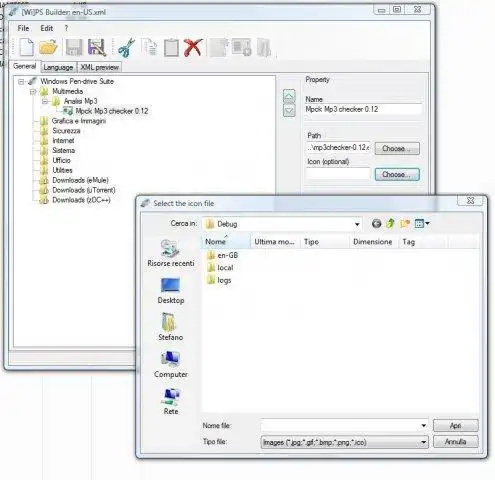Select Downloads (eMule) in tree
495x480 pixels.
[x=80, y=180]
